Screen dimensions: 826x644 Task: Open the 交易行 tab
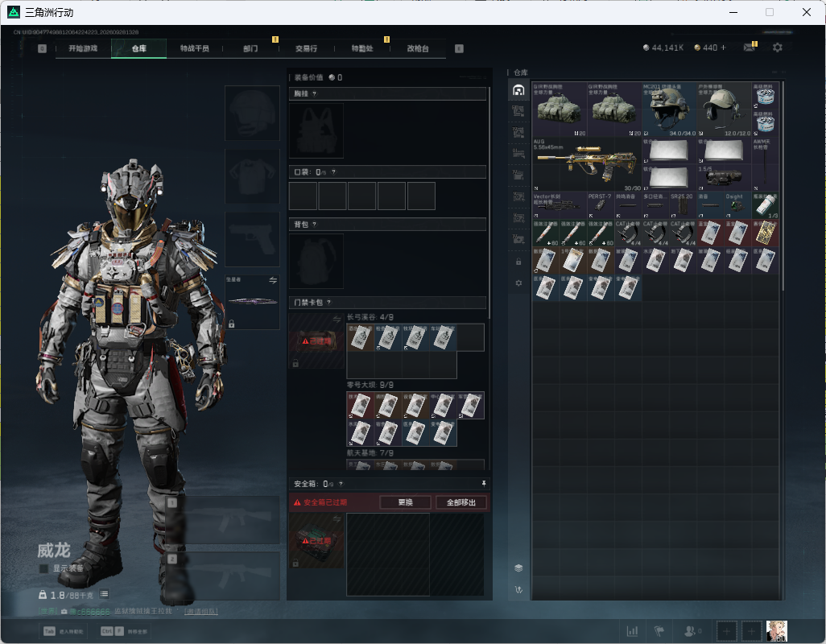pyautogui.click(x=306, y=48)
